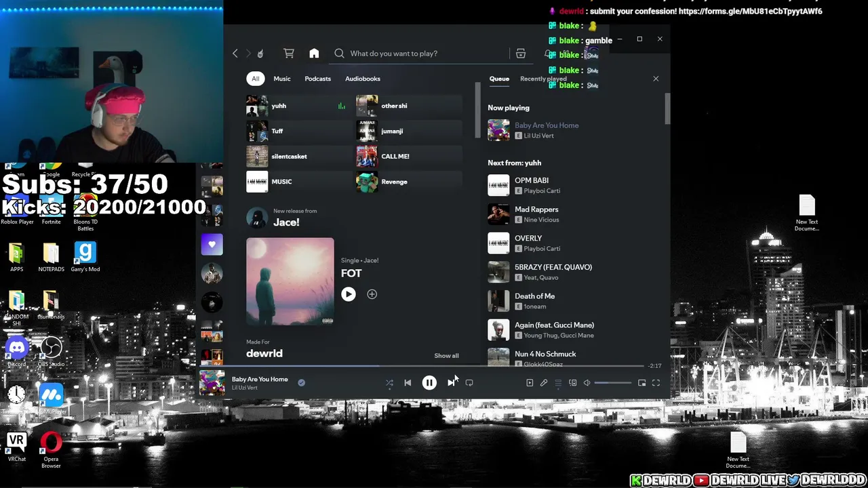
Task: Open OBS Studio desktop shortcut
Action: pyautogui.click(x=51, y=352)
